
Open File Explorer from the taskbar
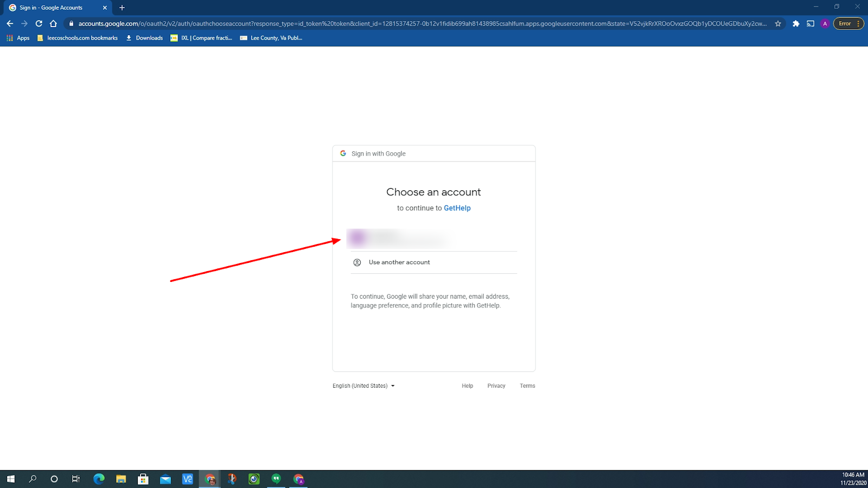(121, 479)
